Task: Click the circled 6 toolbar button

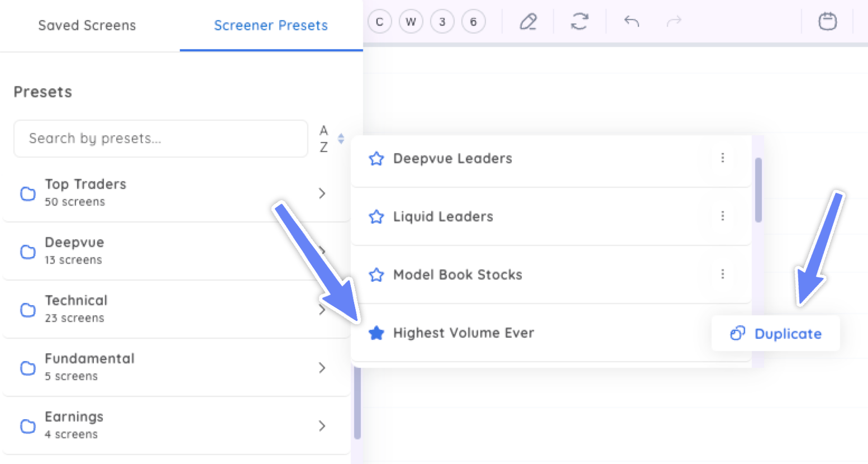Action: (x=474, y=22)
